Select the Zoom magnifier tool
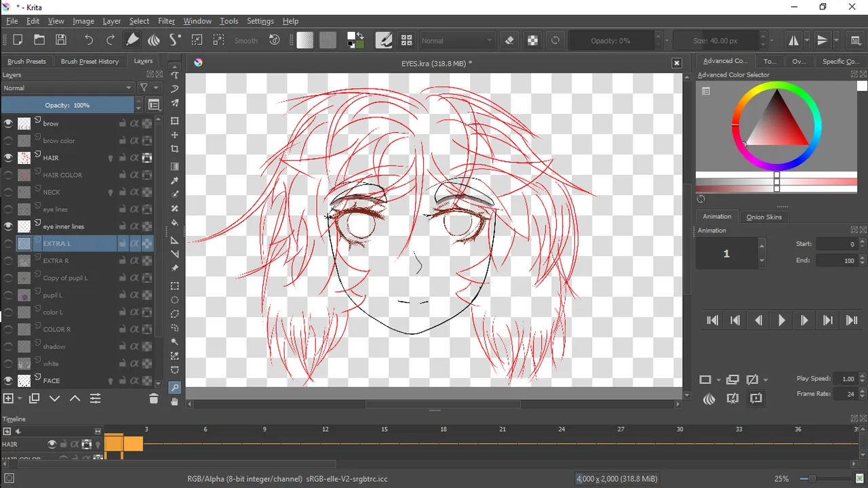Viewport: 868px width, 488px height. (x=175, y=387)
